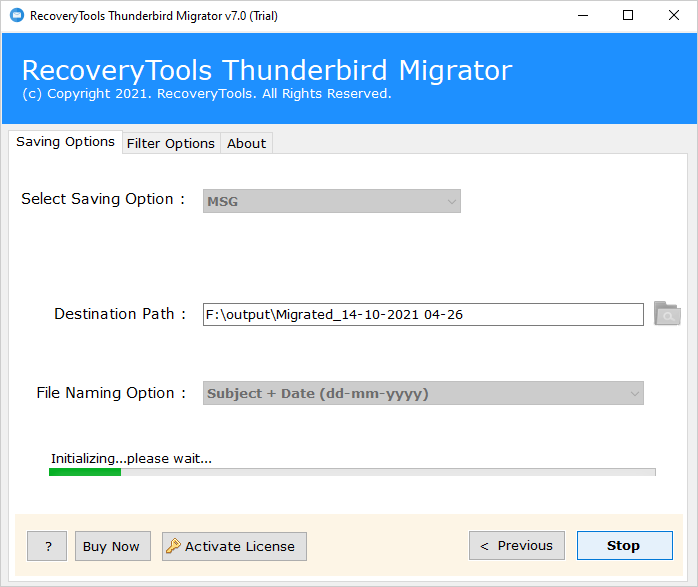
Task: Click the browse folder icon beside Destination Path
Action: point(667,314)
